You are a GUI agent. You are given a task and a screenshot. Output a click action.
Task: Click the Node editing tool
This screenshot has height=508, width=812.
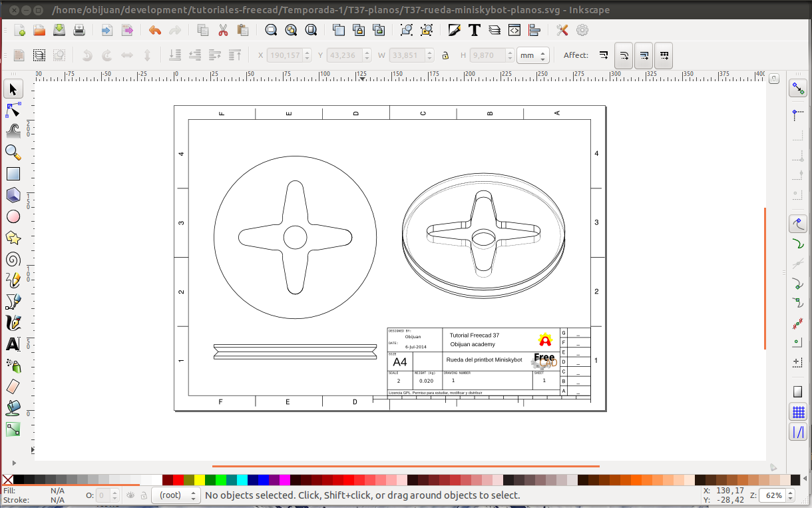[x=13, y=110]
